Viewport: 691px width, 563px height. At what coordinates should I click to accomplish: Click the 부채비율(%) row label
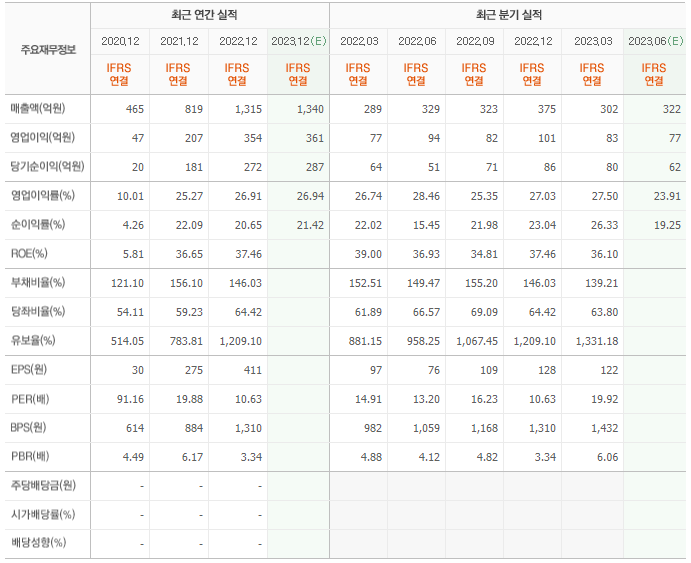click(38, 282)
